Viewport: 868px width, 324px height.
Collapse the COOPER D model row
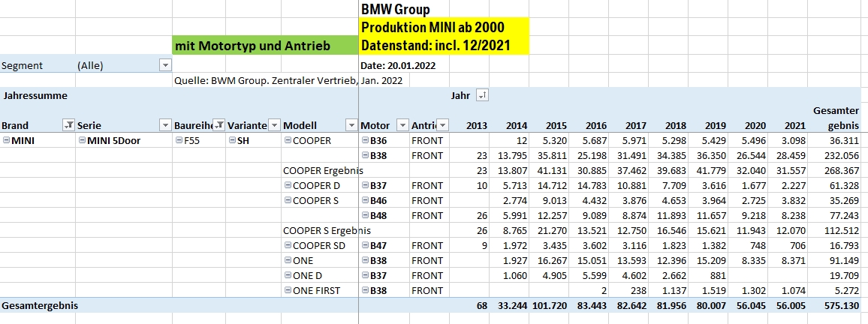tap(288, 185)
